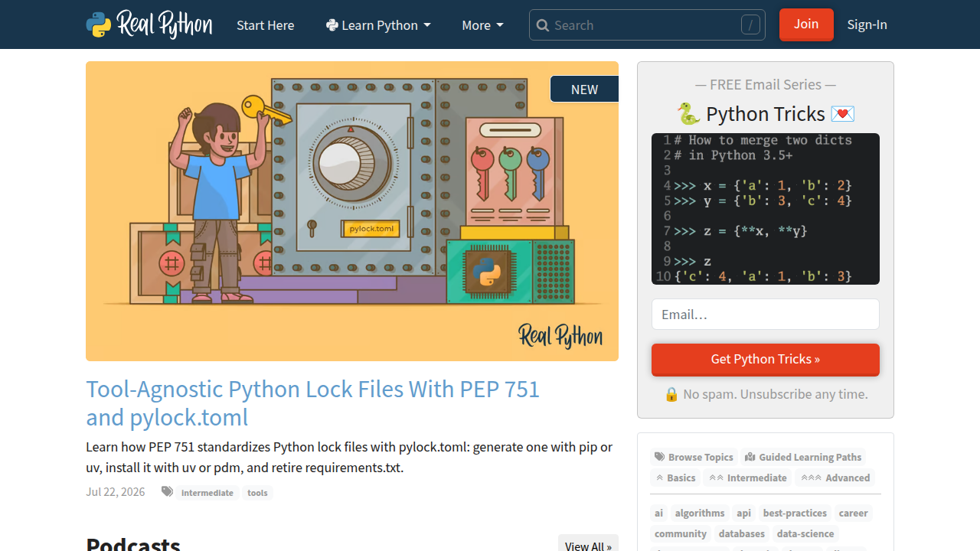
Task: Select the community topic tag
Action: [681, 534]
